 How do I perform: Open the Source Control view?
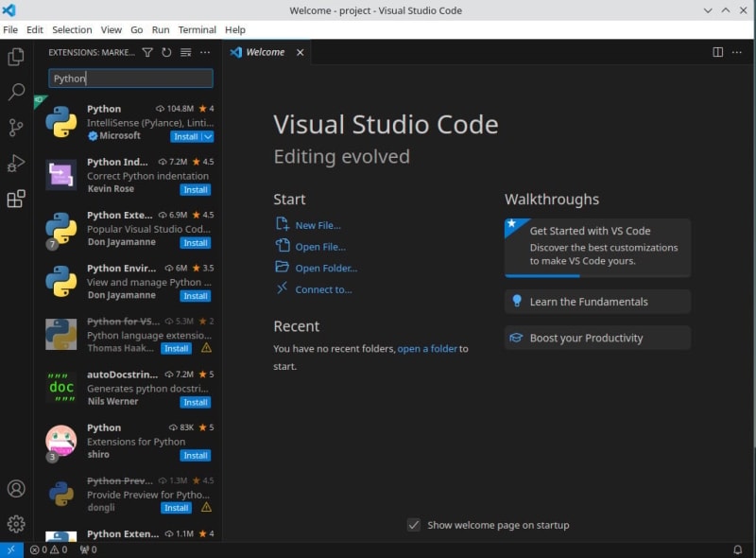click(x=16, y=128)
